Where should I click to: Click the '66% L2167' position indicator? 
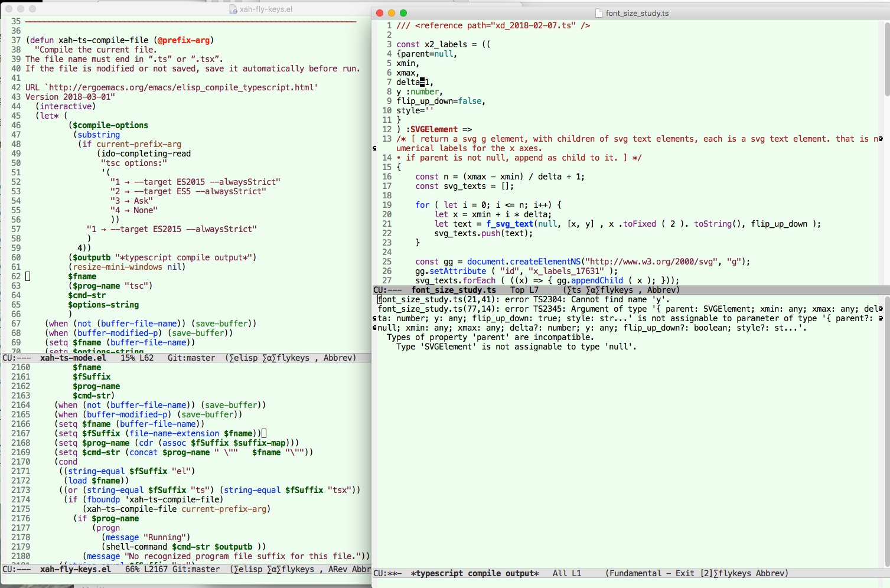click(x=146, y=569)
